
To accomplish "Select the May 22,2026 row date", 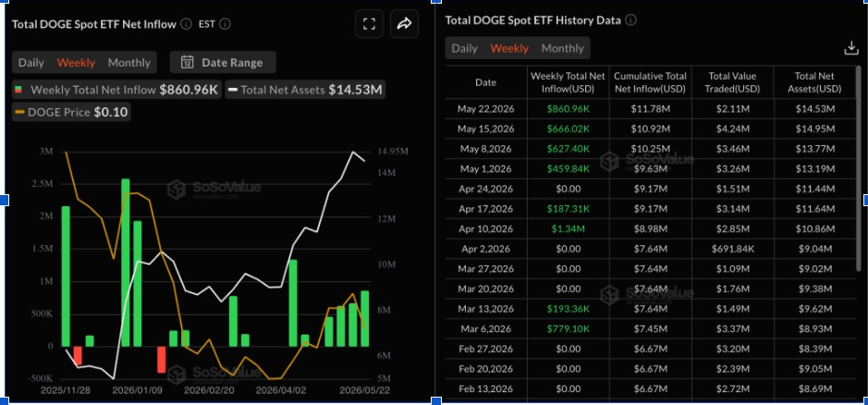I will 485,109.
